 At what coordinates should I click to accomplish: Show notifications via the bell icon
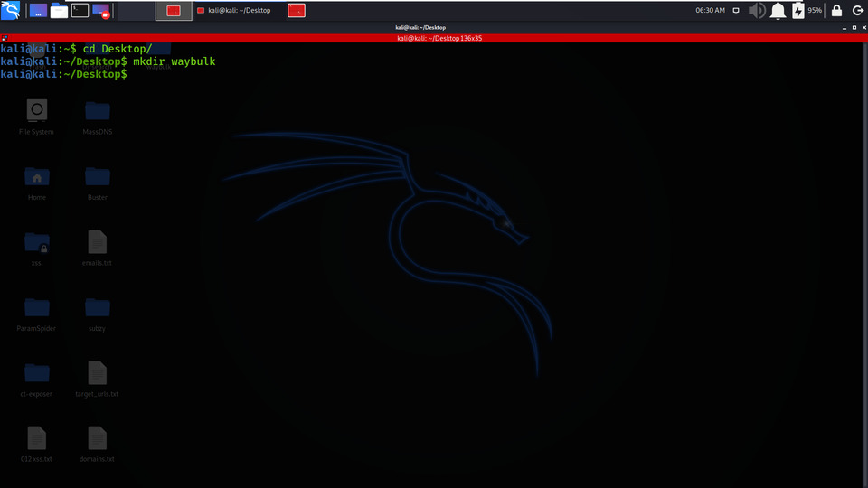778,11
